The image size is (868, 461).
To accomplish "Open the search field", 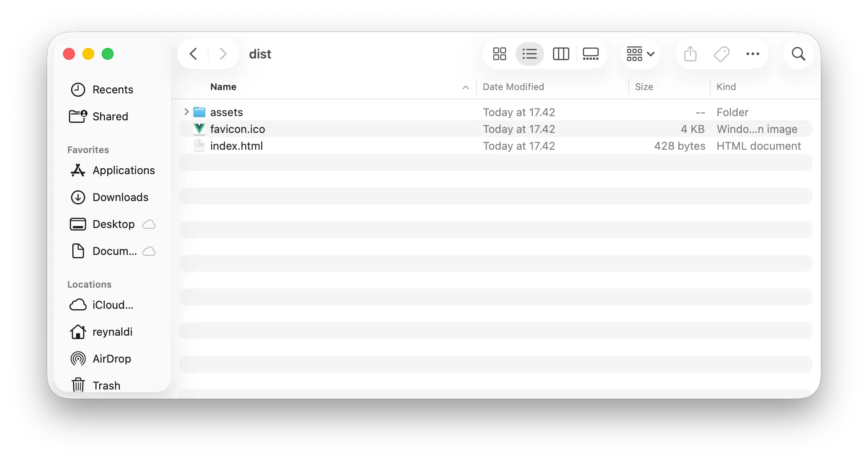I will pyautogui.click(x=798, y=54).
